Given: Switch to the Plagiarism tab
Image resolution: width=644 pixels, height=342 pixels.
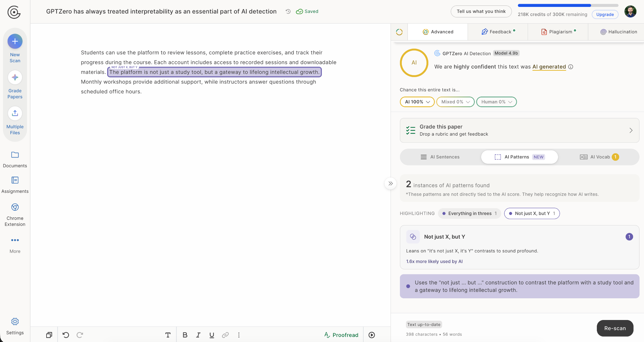Looking at the screenshot, I should 558,32.
